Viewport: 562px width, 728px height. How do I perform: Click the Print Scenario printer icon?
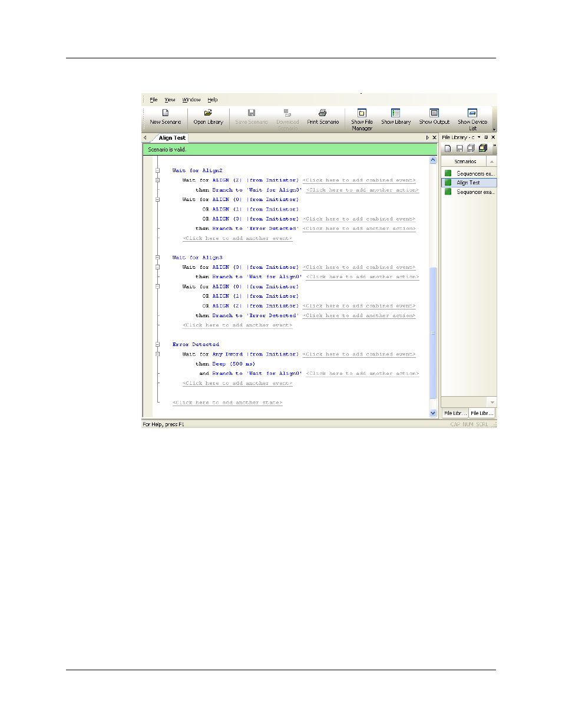tap(323, 113)
